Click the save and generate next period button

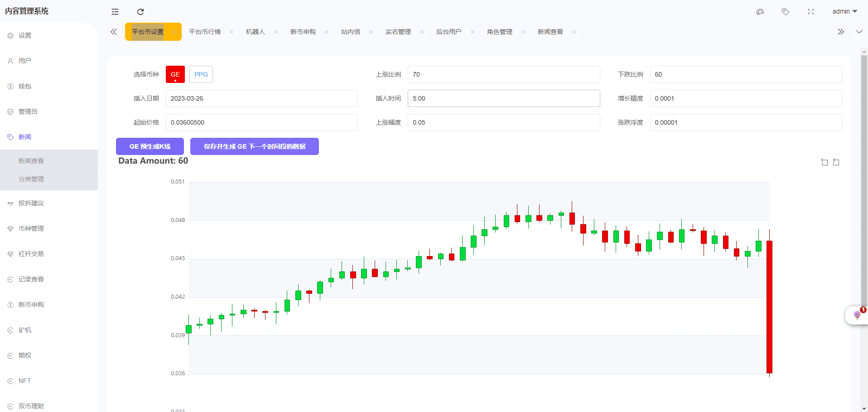coord(255,146)
